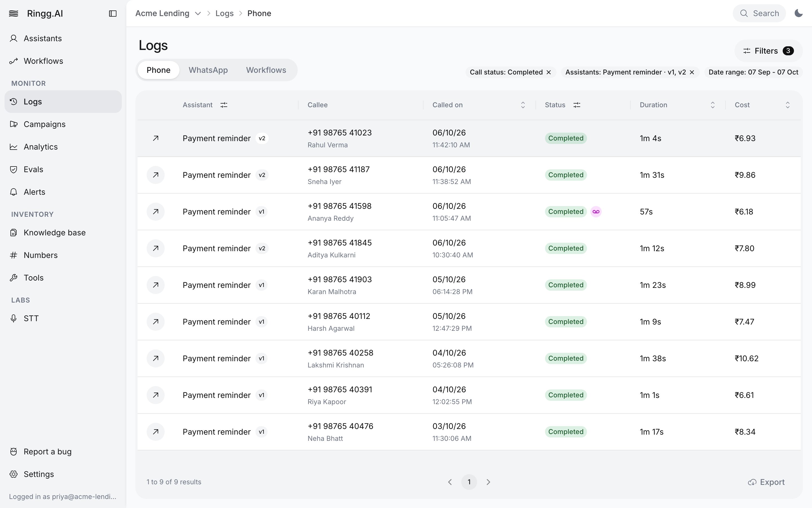Open details for Ananya Reddy call
The height and width of the screenshot is (508, 812).
[x=156, y=211]
